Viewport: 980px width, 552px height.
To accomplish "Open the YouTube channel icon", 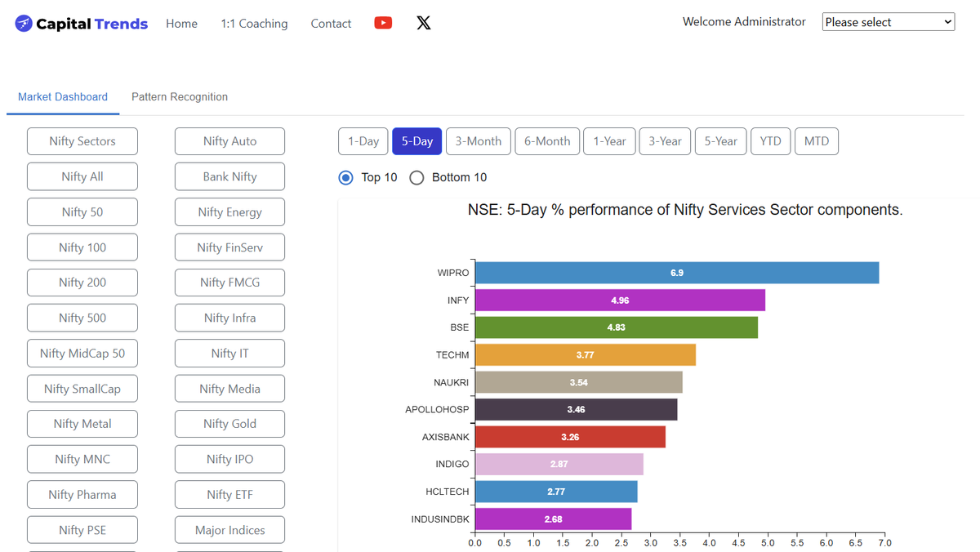I will pyautogui.click(x=383, y=23).
